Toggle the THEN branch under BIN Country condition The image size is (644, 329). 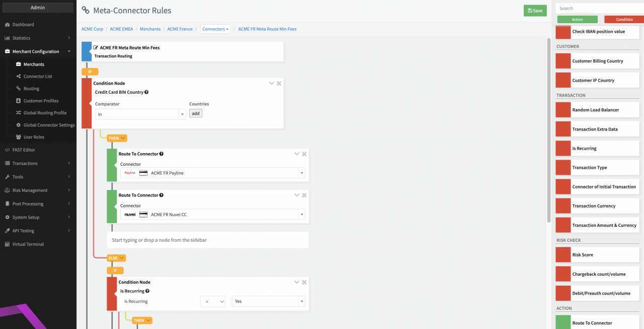pos(117,138)
